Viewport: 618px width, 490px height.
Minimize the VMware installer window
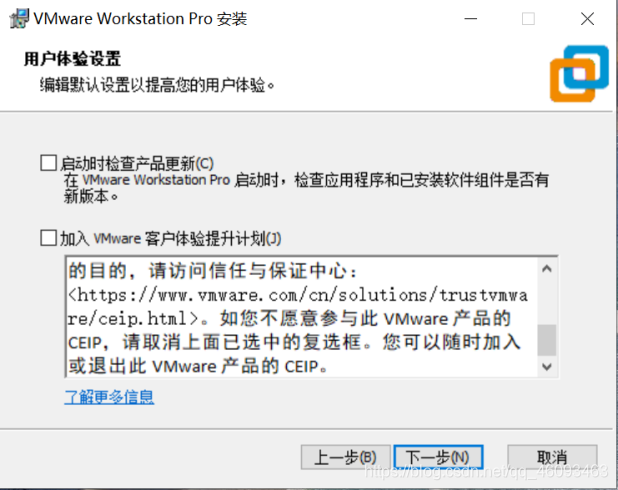click(x=471, y=18)
